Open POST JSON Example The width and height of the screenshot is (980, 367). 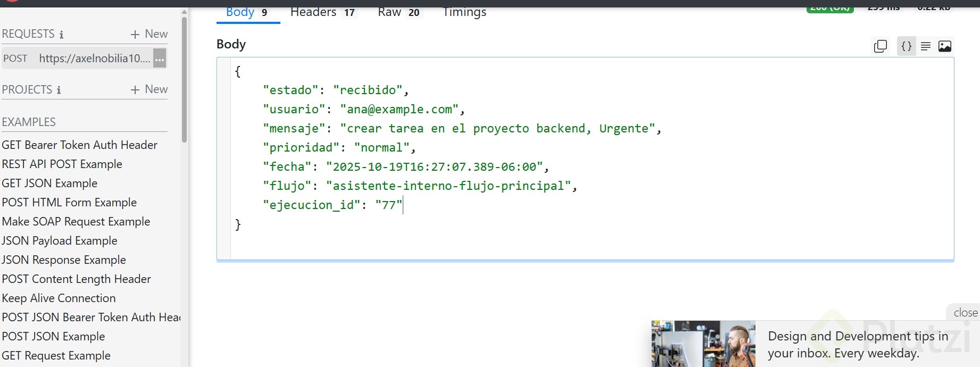click(53, 336)
